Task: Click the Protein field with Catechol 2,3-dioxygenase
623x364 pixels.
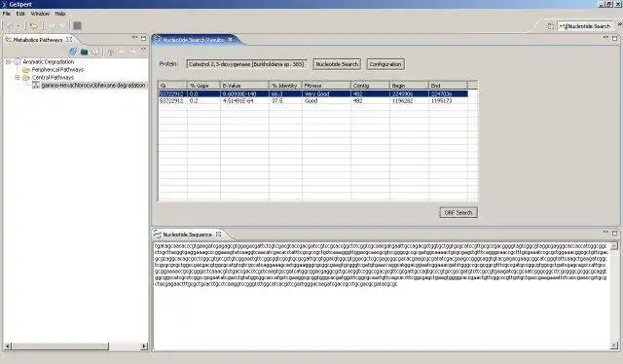Action: pyautogui.click(x=246, y=64)
